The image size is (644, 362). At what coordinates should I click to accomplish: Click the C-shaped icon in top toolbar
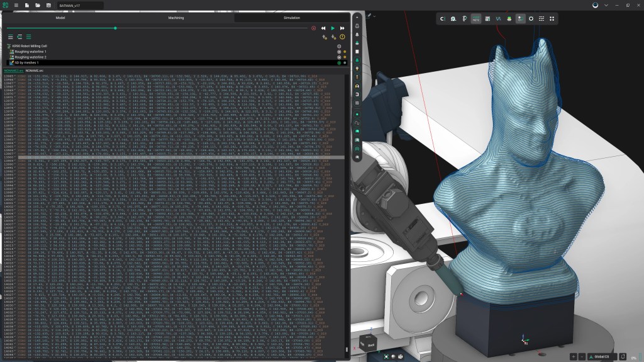point(442,19)
